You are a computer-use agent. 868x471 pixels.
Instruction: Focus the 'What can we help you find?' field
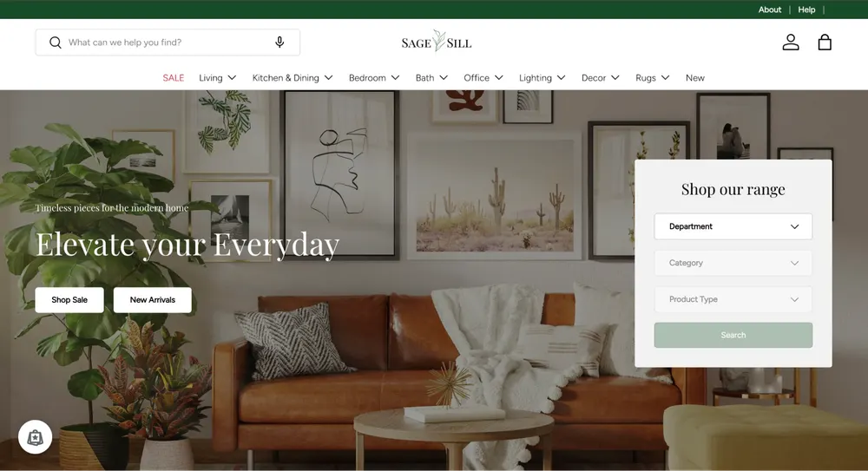click(168, 42)
